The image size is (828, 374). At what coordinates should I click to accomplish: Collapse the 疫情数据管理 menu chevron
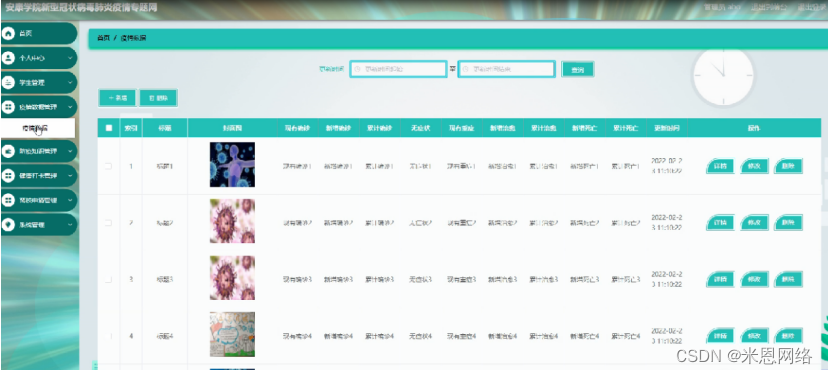[x=70, y=107]
